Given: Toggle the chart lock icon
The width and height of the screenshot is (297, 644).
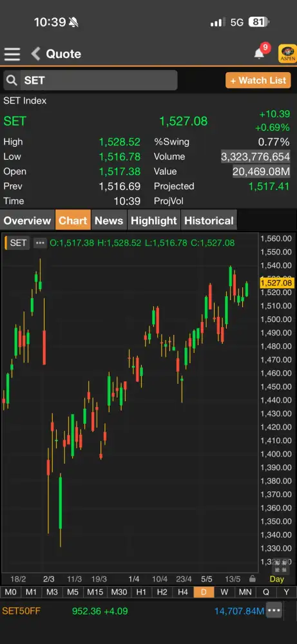Looking at the screenshot, I should 252,579.
